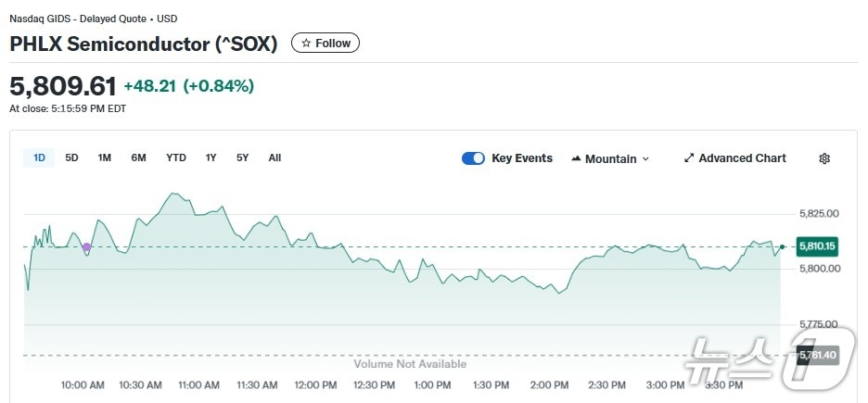The width and height of the screenshot is (868, 403).
Task: Show the 1M chart range
Action: 105,157
